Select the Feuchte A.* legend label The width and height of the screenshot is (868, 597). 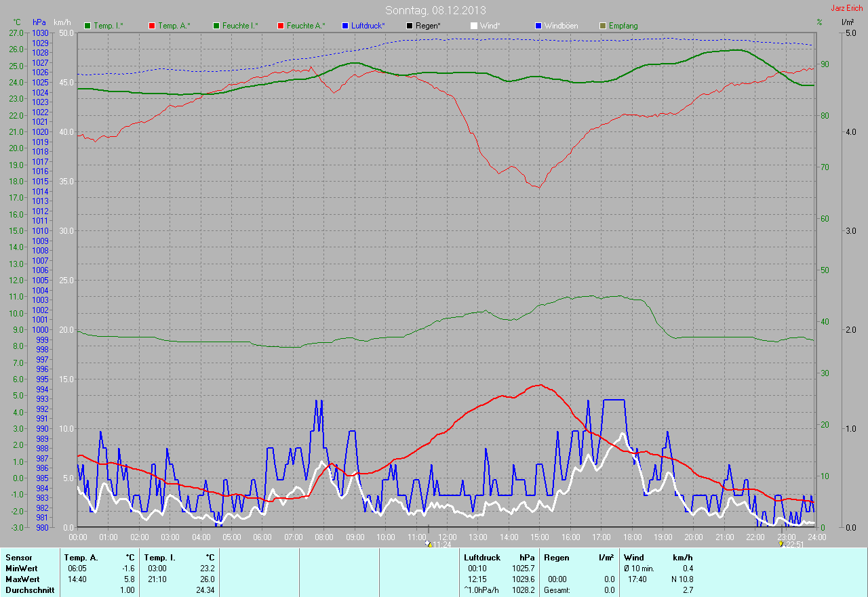click(306, 26)
